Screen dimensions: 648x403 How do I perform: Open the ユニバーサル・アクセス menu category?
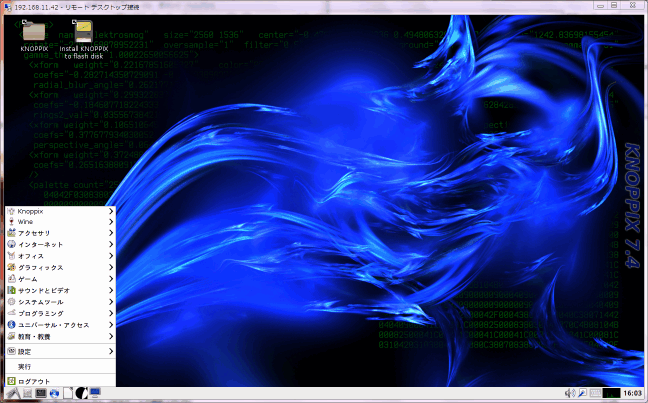[60, 325]
